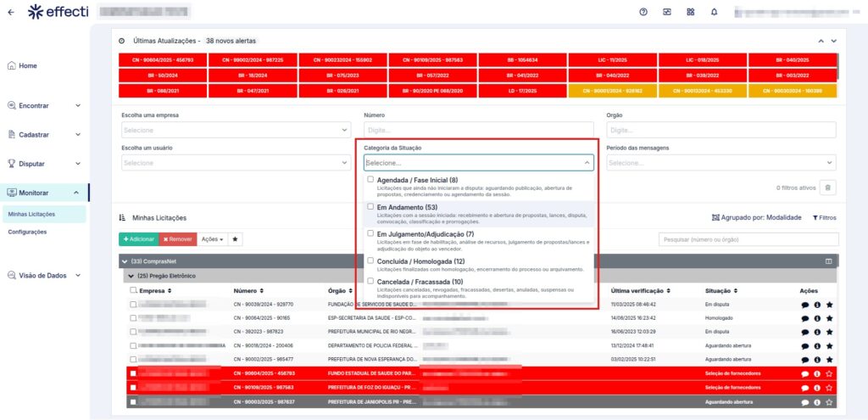Check Cancelada / Fracassada (10) option
This screenshot has height=420, width=868.
[370, 281]
